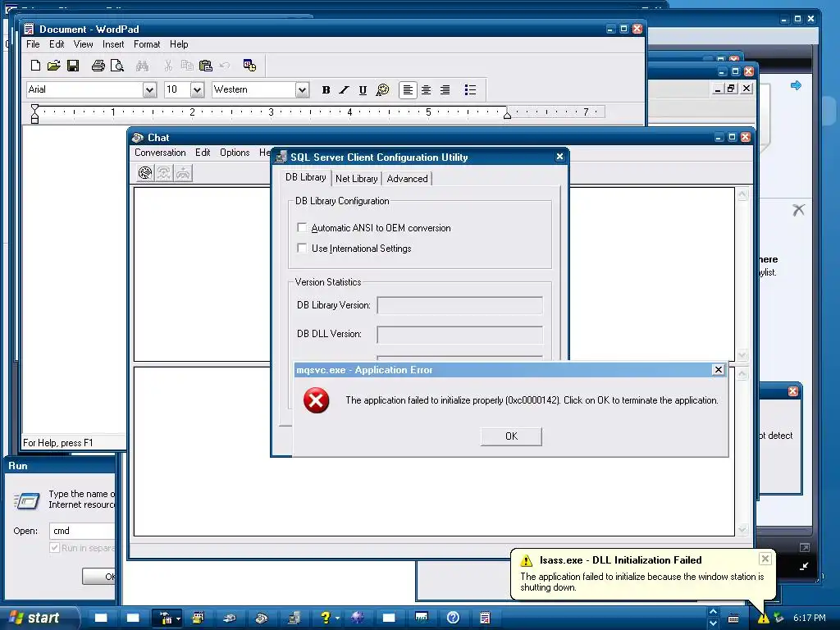Switch to the Net Library tab
This screenshot has width=840, height=630.
pos(356,179)
